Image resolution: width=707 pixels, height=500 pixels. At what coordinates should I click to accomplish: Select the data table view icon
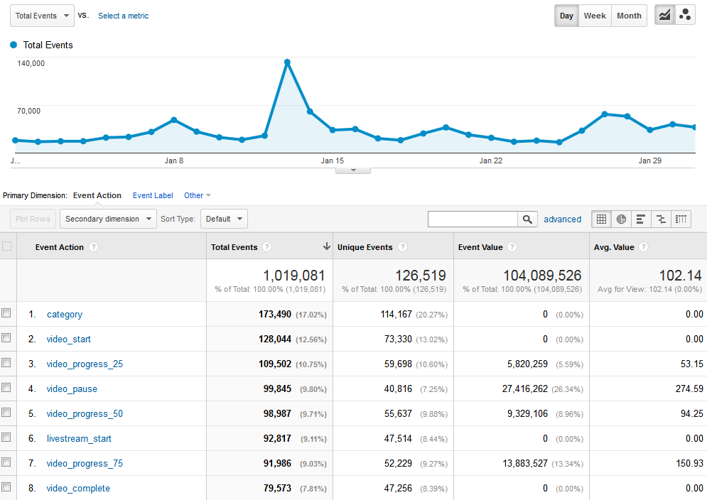point(601,219)
